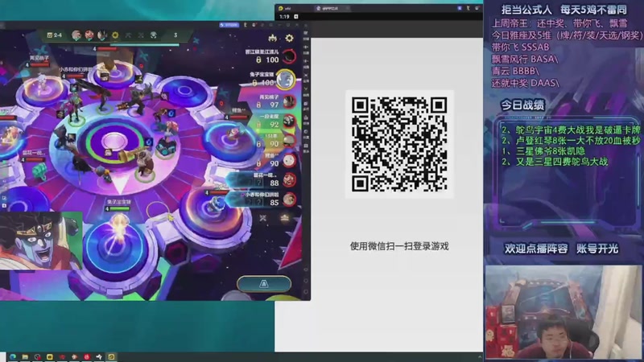Click the 1:19 clock in the back emulator window
The height and width of the screenshot is (362, 644).
284,16
